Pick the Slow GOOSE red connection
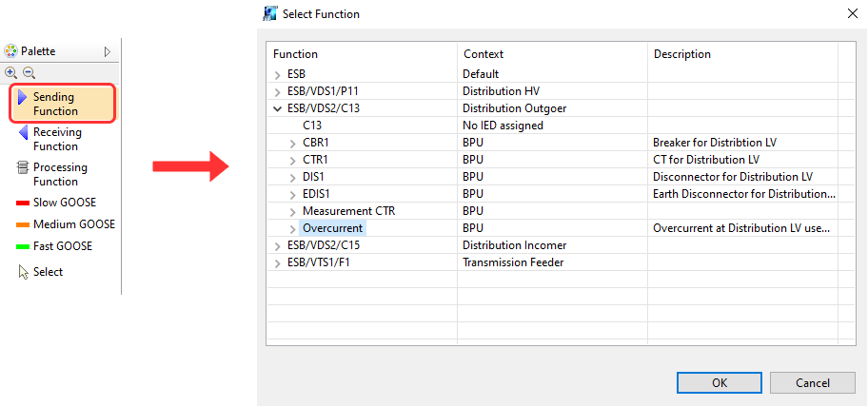Image resolution: width=868 pixels, height=407 pixels. pos(63,203)
